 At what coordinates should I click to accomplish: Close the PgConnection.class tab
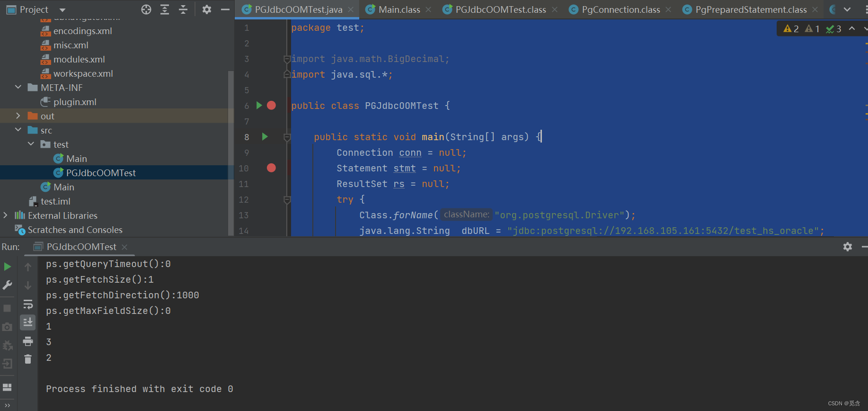point(668,9)
